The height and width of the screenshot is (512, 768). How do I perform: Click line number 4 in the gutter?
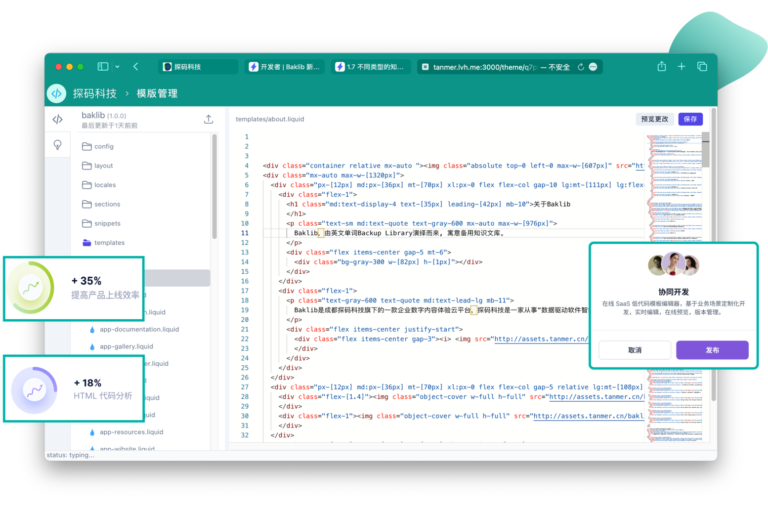(246, 166)
